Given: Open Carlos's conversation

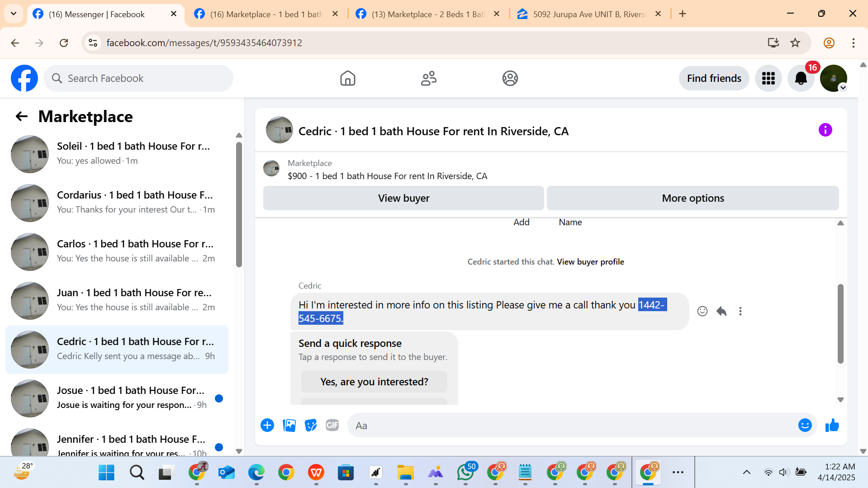Looking at the screenshot, I should pos(117,251).
